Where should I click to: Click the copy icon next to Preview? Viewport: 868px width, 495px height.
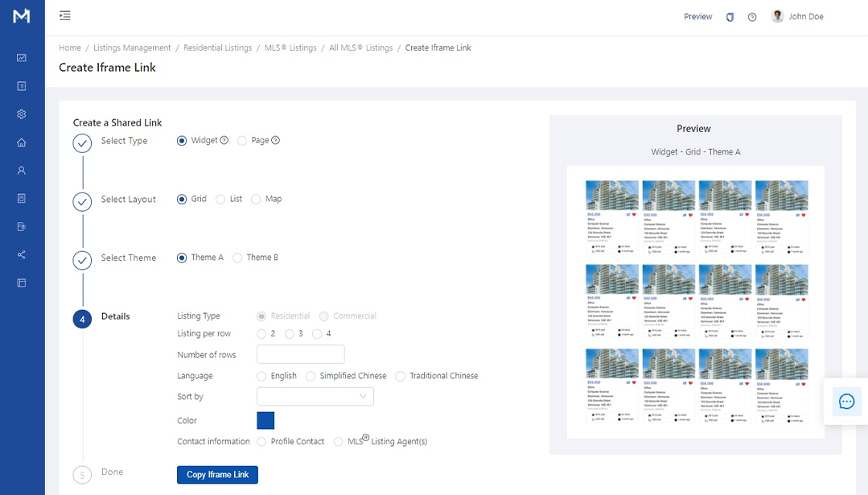tap(730, 17)
